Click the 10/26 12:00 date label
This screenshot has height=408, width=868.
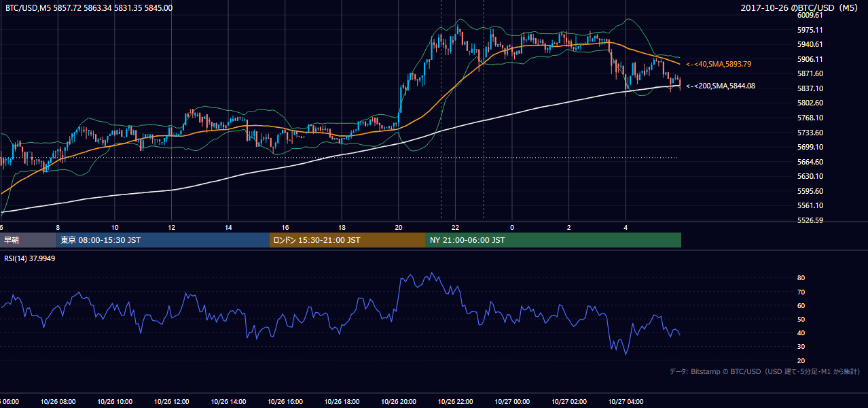172,401
